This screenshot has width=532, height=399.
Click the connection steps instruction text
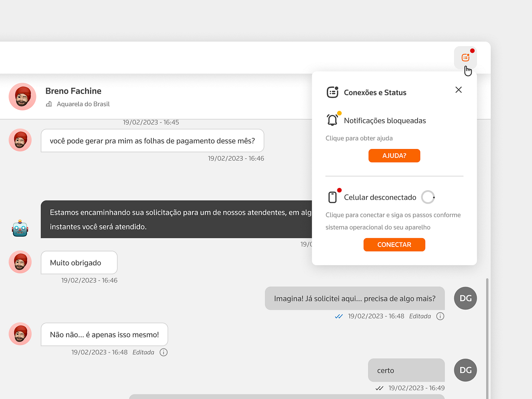(x=393, y=222)
